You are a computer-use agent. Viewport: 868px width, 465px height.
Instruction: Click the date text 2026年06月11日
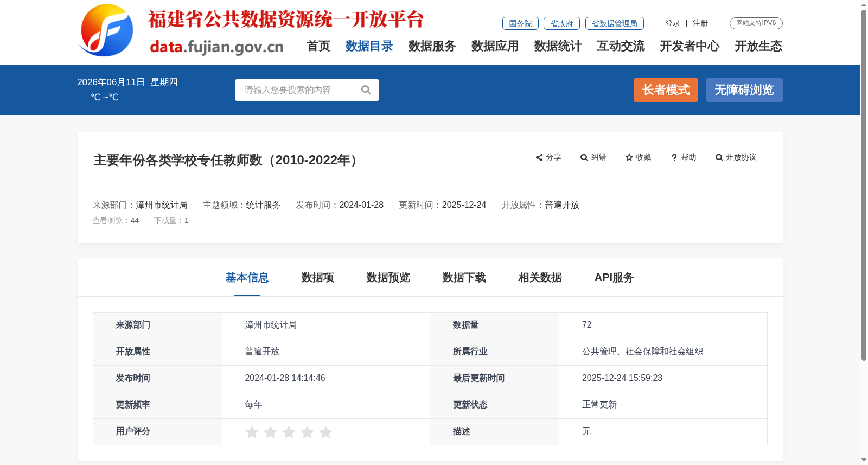111,82
